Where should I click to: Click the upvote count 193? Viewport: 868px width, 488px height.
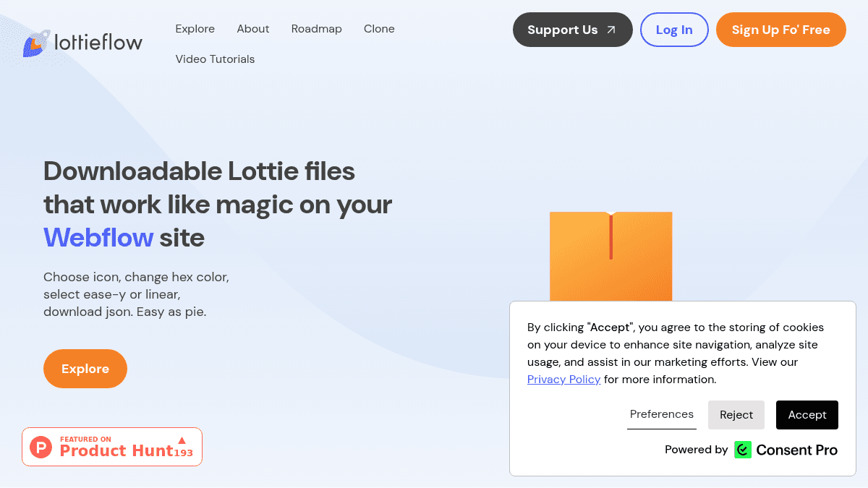coord(184,453)
